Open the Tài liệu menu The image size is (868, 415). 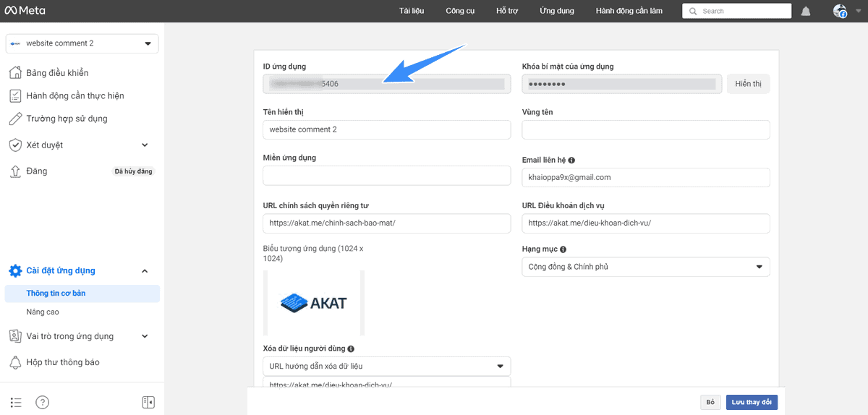(x=412, y=11)
